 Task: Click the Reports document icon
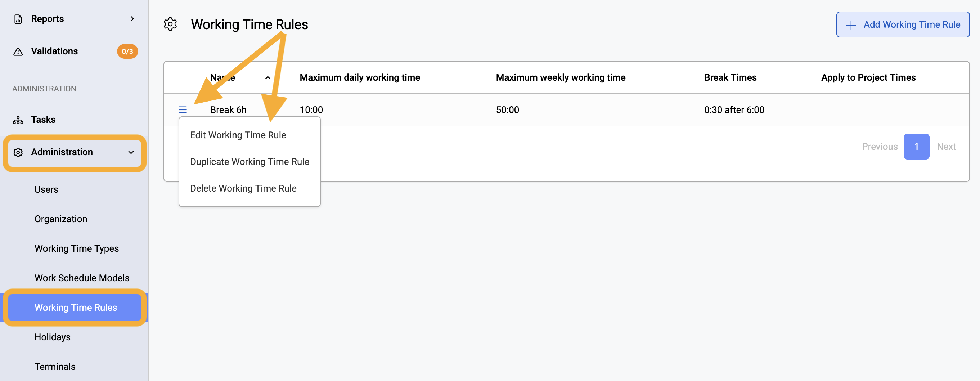click(x=18, y=19)
